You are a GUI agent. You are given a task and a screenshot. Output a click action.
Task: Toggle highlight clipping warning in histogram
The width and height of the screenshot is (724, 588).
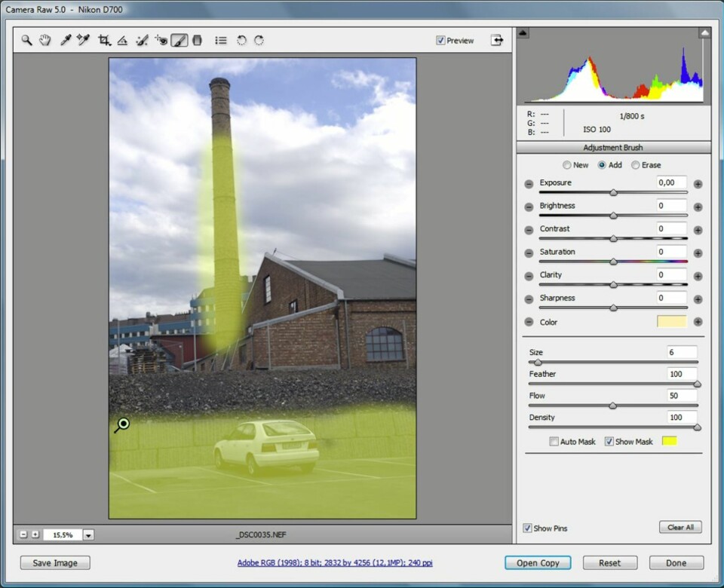pos(704,32)
